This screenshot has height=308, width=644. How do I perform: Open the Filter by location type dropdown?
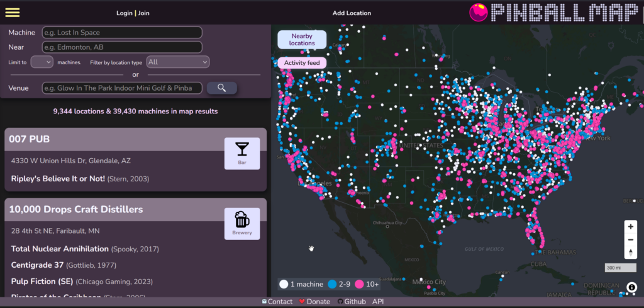click(x=177, y=62)
